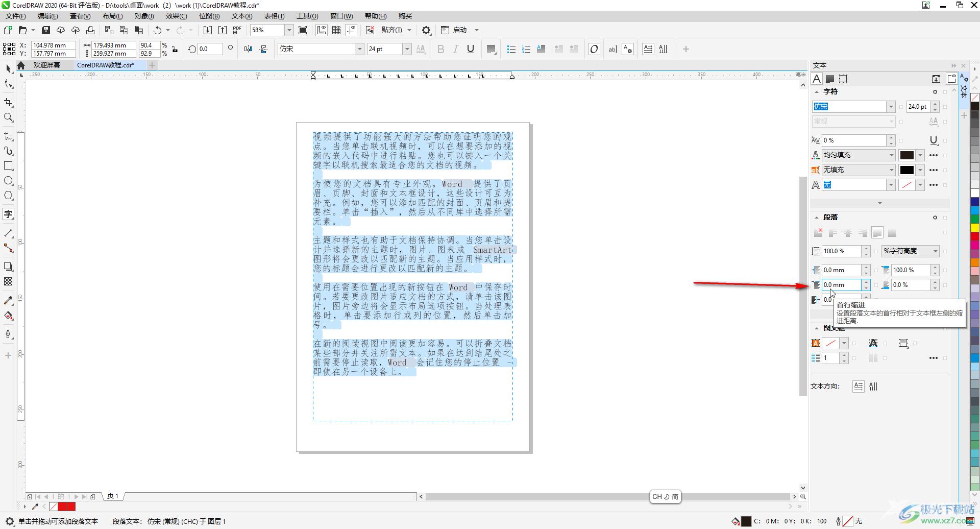Open the zoom level 58% dropdown
The height and width of the screenshot is (529, 980).
pos(289,30)
